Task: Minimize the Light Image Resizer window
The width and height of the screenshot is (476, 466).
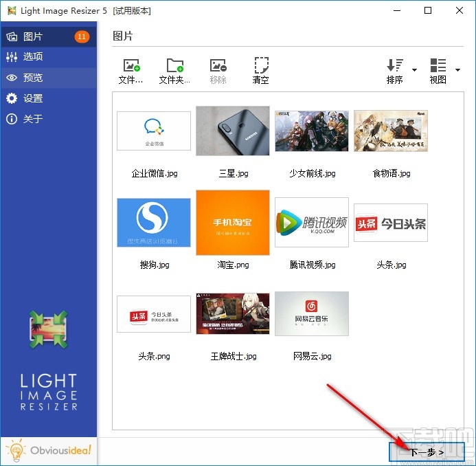Action: pos(397,10)
